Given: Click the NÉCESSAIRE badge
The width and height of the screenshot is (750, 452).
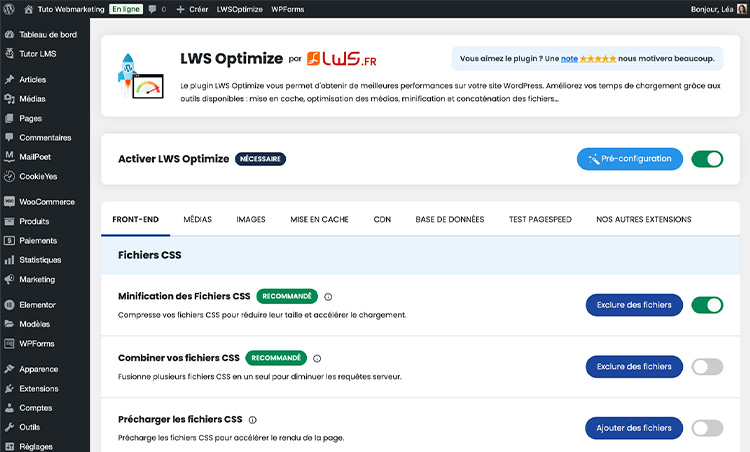Looking at the screenshot, I should coord(260,159).
